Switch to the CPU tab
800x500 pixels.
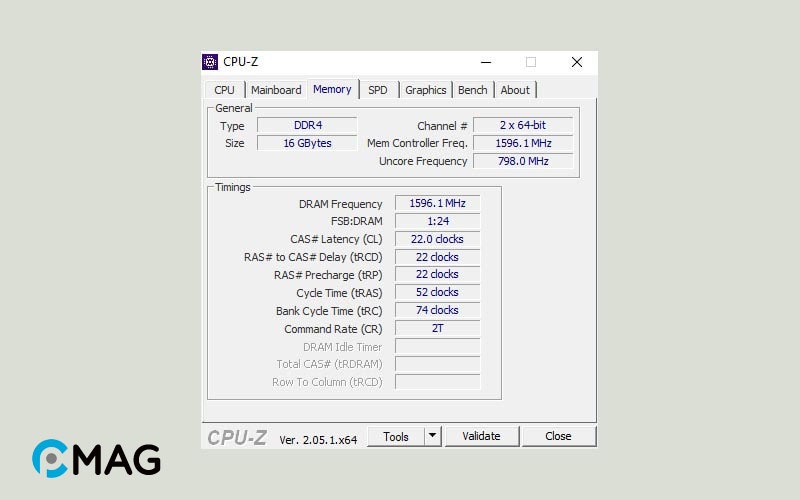224,90
